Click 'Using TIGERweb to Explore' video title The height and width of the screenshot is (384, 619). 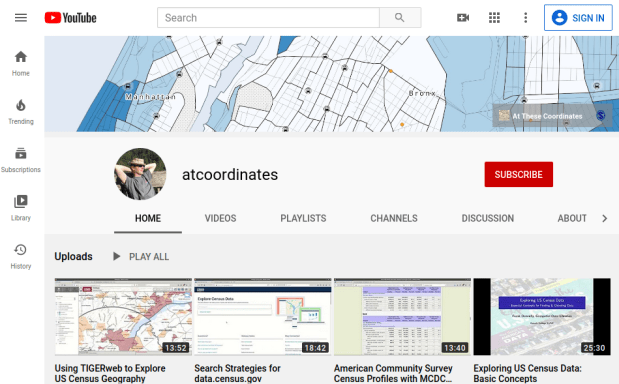click(x=110, y=373)
